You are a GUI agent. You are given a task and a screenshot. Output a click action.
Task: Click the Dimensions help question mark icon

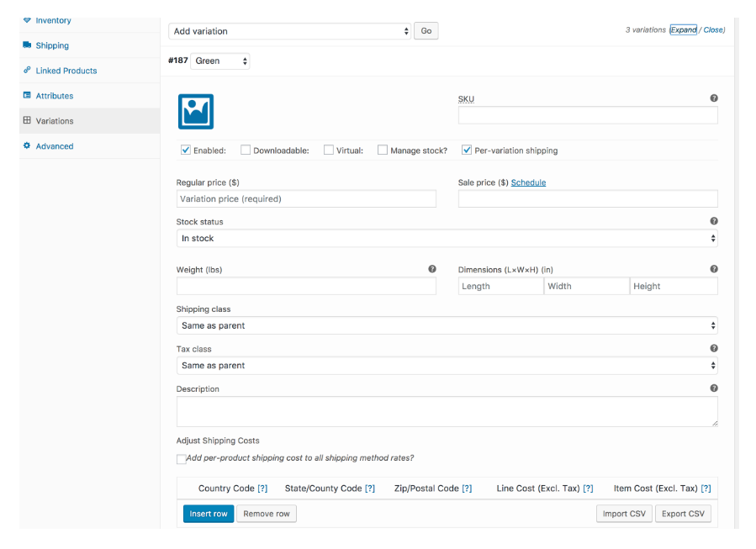714,269
